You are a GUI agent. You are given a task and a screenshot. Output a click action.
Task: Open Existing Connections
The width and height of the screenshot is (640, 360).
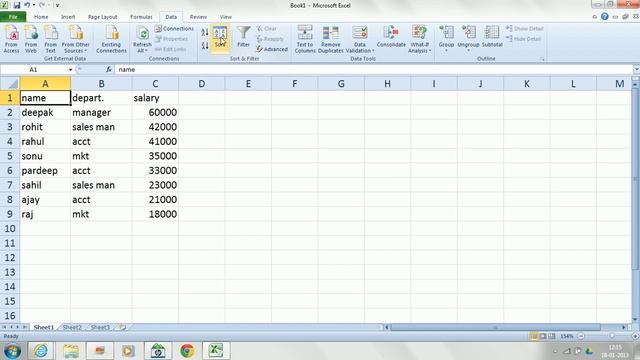click(111, 39)
